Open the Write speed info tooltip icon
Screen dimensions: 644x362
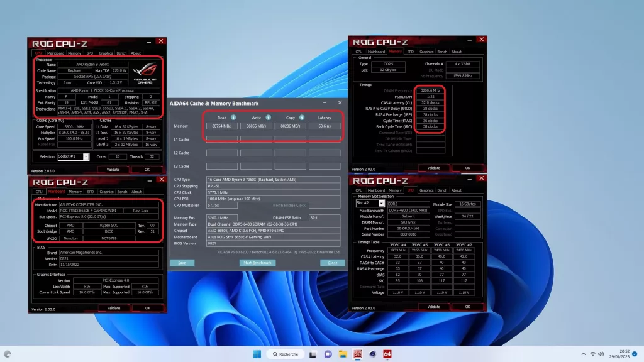point(269,118)
